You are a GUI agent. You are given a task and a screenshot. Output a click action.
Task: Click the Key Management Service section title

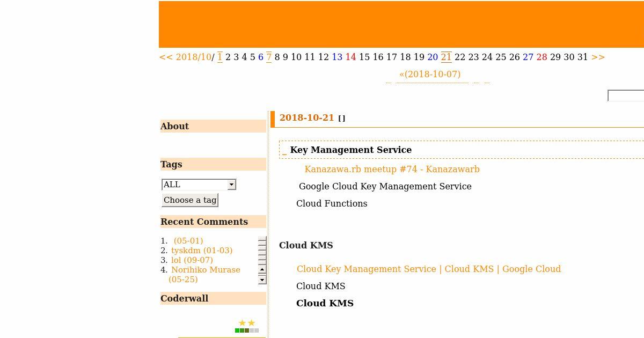pos(351,150)
